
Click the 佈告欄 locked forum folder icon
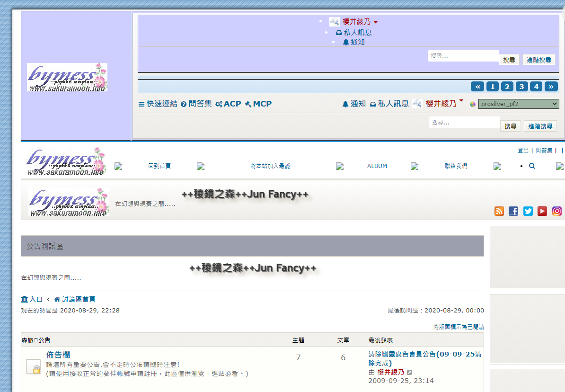[x=33, y=366]
